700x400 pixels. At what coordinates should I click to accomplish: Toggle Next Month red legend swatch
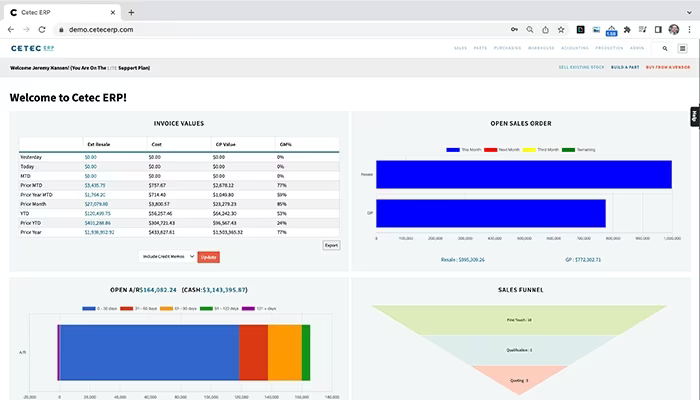tap(491, 150)
